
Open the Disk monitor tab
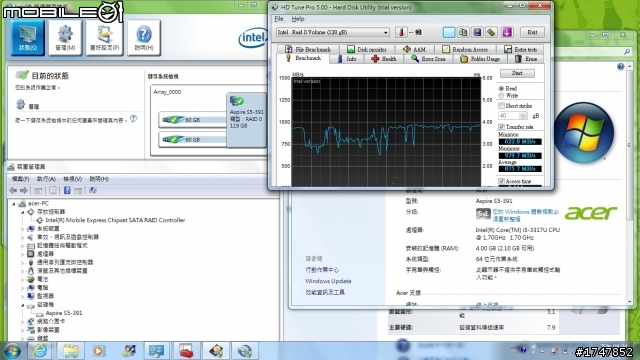367,49
